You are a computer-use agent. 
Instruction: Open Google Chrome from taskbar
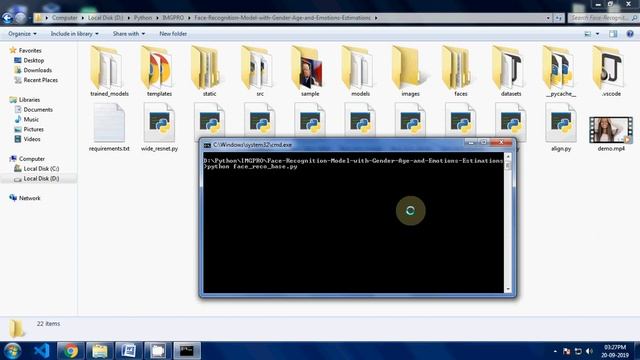tap(71, 351)
